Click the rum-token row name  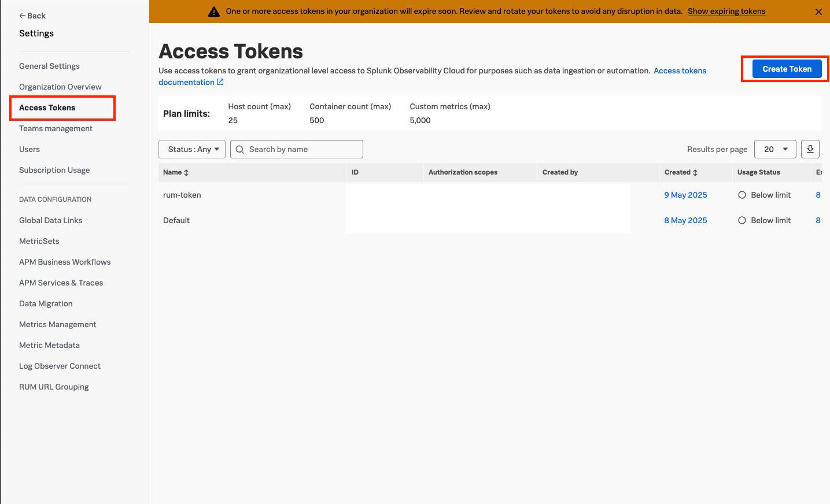(x=182, y=195)
